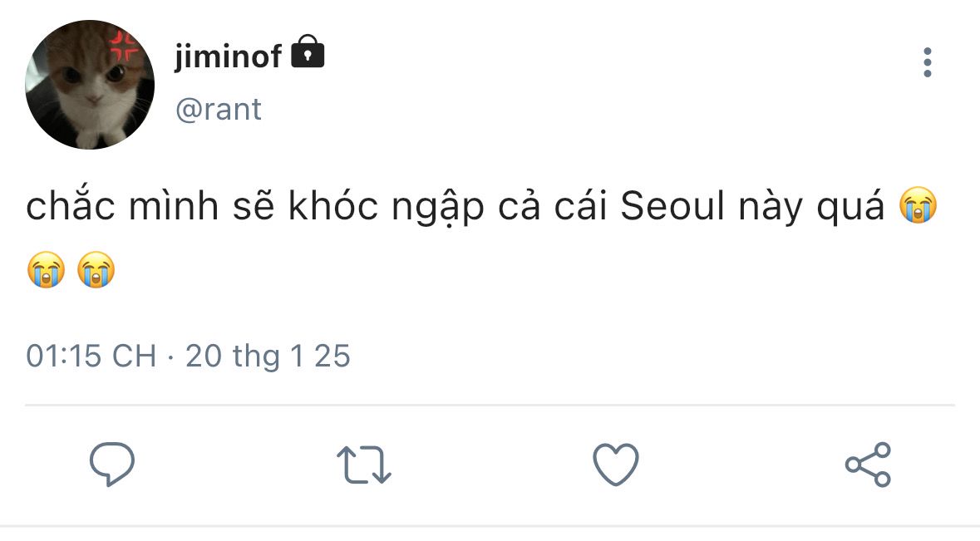Click the display name jiminof
Screen dimensions: 980x541
pos(228,56)
